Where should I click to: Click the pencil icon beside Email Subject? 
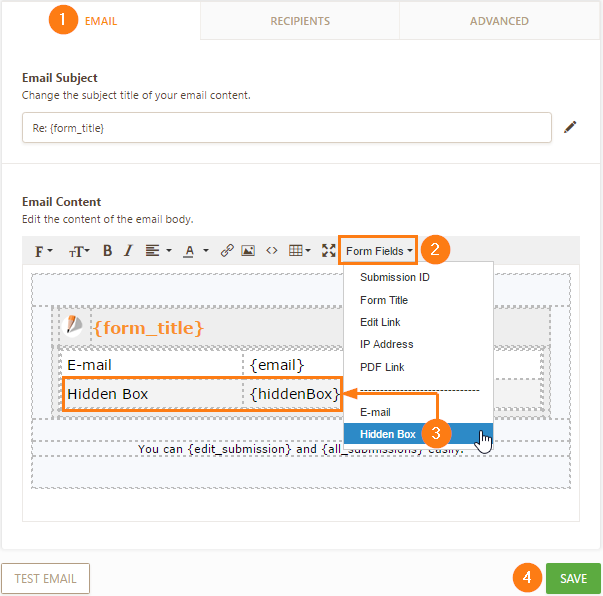click(x=570, y=127)
